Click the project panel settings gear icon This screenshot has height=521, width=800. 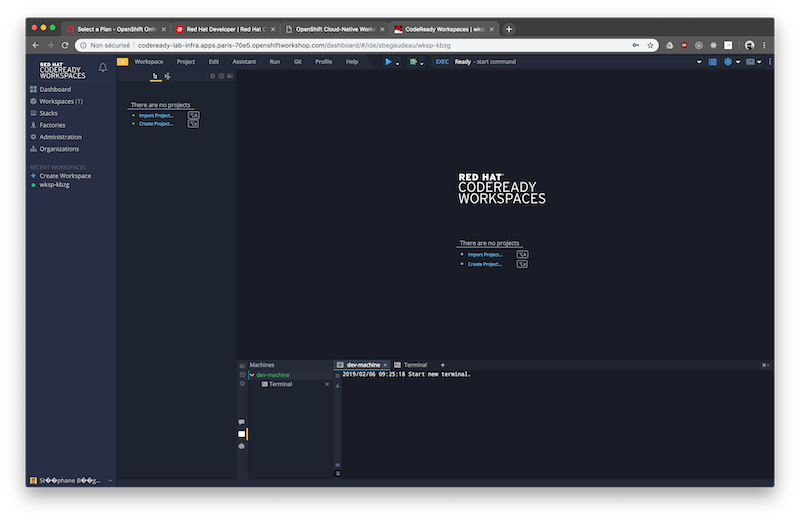213,76
